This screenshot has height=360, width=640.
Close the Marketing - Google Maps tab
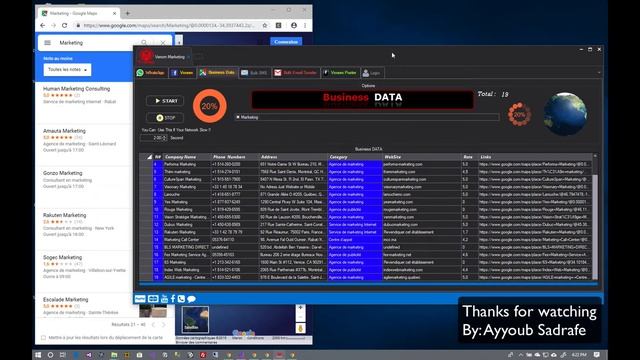(114, 13)
